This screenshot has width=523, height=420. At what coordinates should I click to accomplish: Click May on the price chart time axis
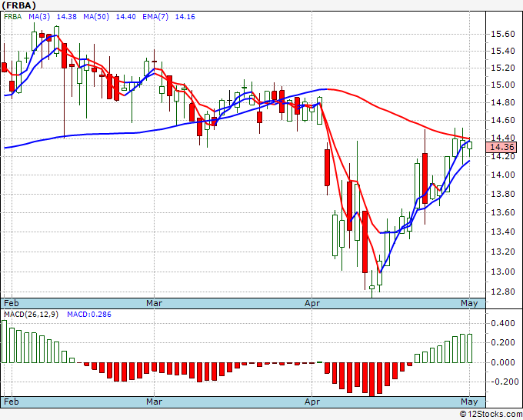pos(469,303)
